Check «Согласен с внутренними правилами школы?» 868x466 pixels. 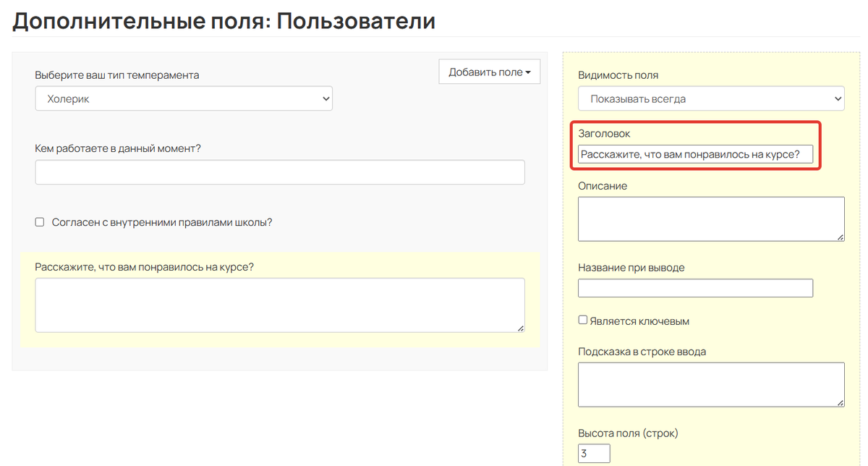pos(40,221)
